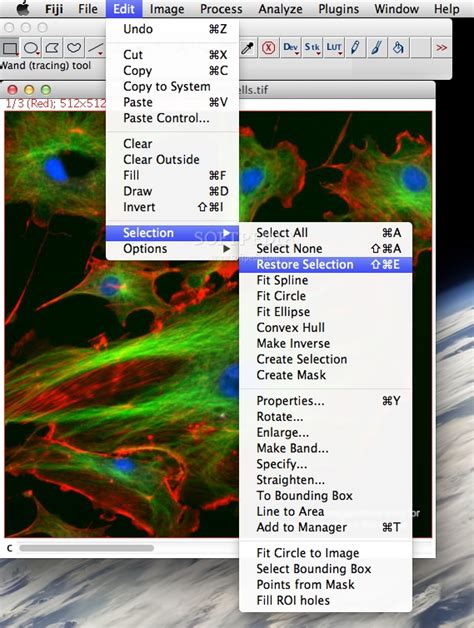Choose Fit Circle to Image
The height and width of the screenshot is (628, 474).
pyautogui.click(x=326, y=553)
